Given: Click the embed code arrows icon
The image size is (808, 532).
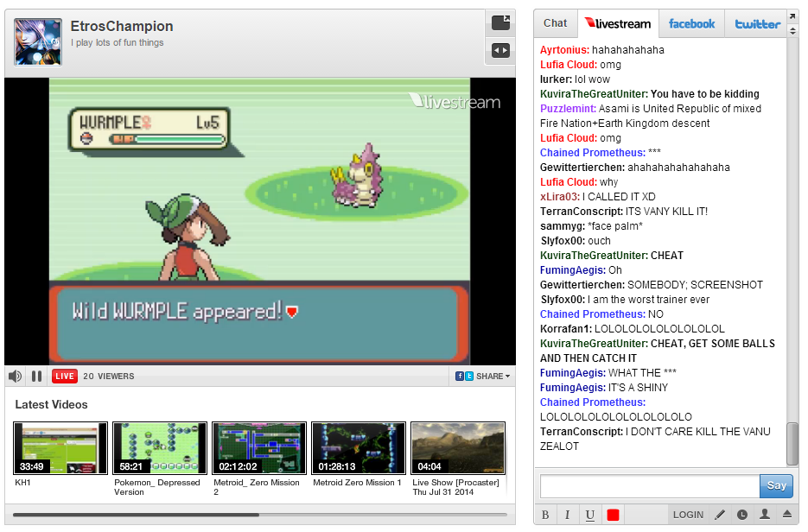Looking at the screenshot, I should (x=500, y=50).
